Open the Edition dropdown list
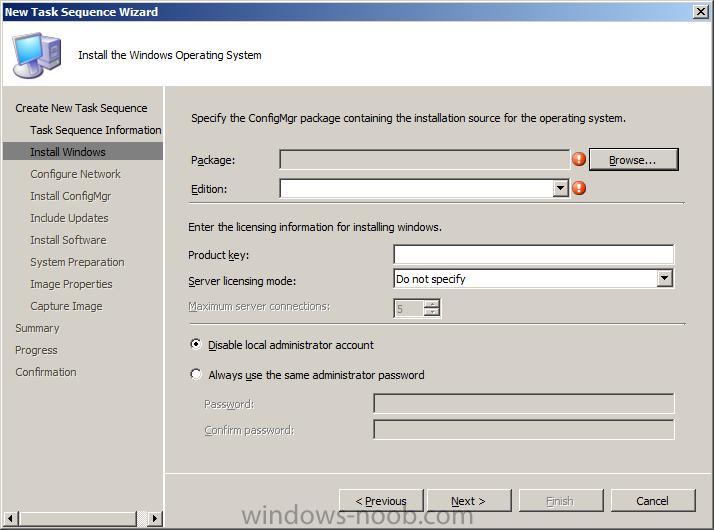The height and width of the screenshot is (530, 714). pyautogui.click(x=561, y=188)
